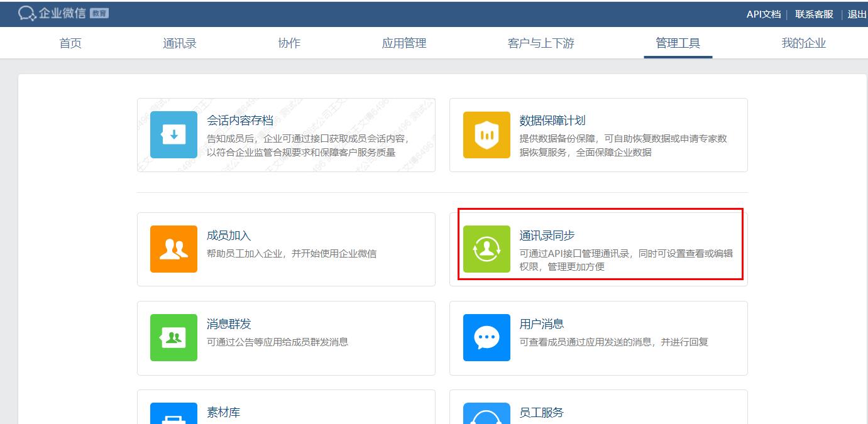Open the 会话内容存档 title
The width and height of the screenshot is (868, 424).
tap(240, 121)
